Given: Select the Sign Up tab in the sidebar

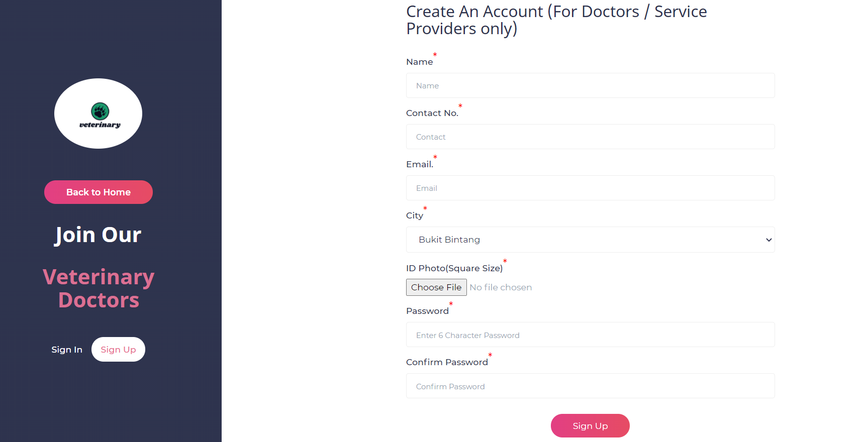Looking at the screenshot, I should pyautogui.click(x=118, y=349).
